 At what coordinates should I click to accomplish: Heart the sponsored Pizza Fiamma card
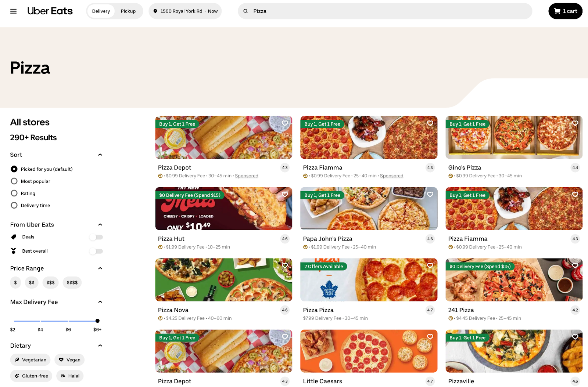coord(430,123)
